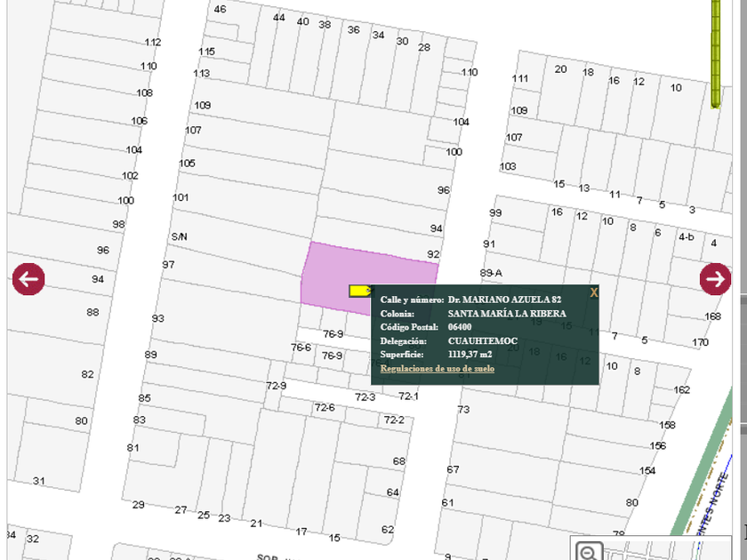Viewport: 747px width, 560px height.
Task: Select the lot numbered 89-A
Action: click(491, 273)
